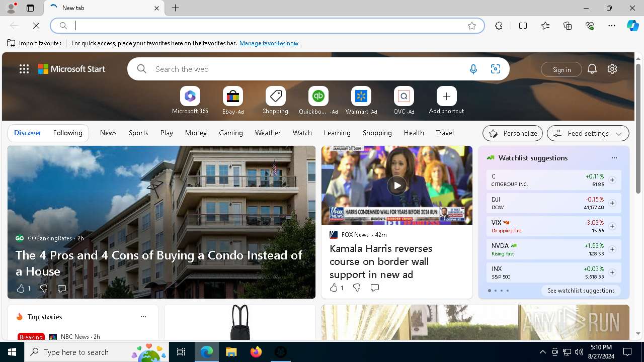The height and width of the screenshot is (362, 644).
Task: Open Windows Action Center notifications
Action: [627, 352]
